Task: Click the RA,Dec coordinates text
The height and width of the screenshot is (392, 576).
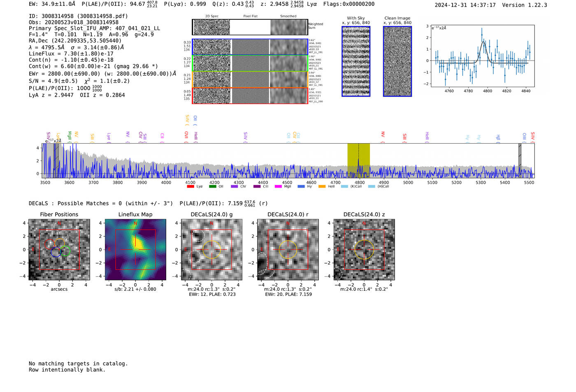Action: coord(75,41)
